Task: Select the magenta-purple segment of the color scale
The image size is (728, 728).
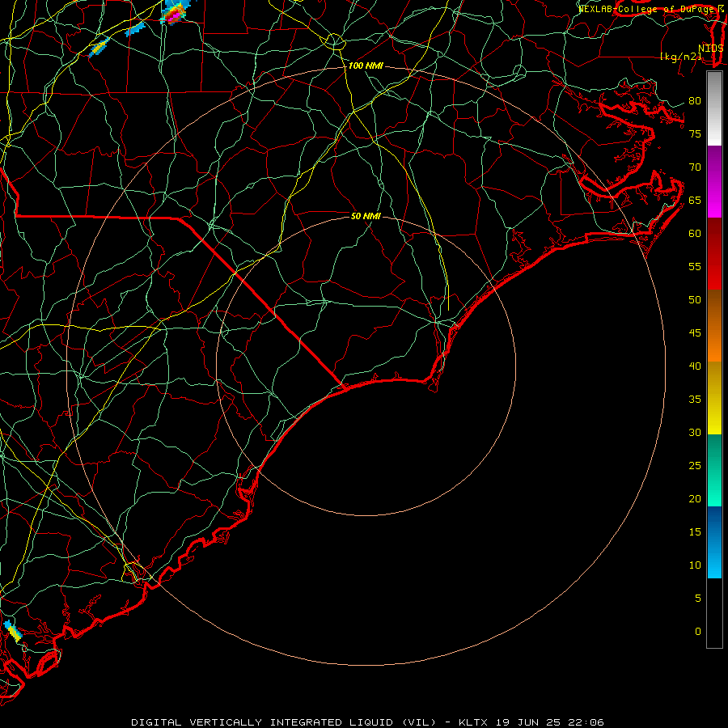Action: 714,181
